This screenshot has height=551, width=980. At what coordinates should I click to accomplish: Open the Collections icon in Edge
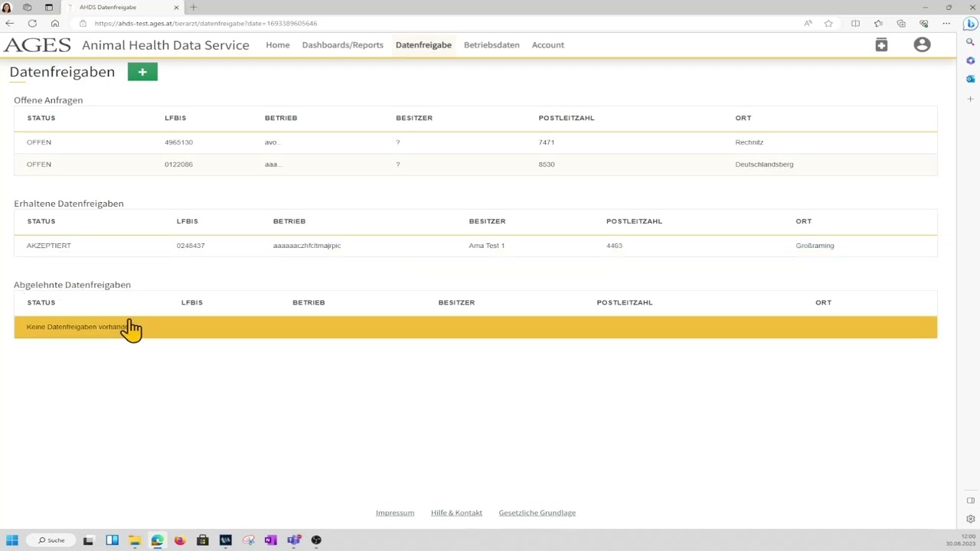[901, 24]
